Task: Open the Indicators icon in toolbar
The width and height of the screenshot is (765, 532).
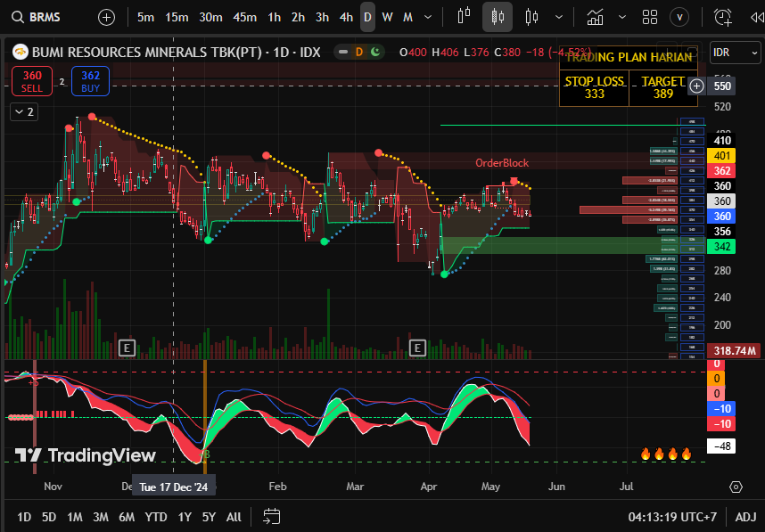Action: pyautogui.click(x=595, y=17)
